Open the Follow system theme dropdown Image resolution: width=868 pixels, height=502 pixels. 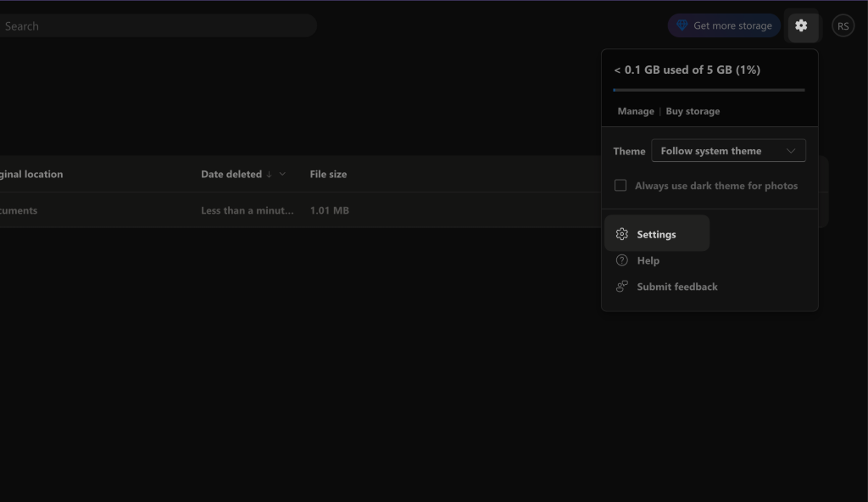[x=727, y=150]
